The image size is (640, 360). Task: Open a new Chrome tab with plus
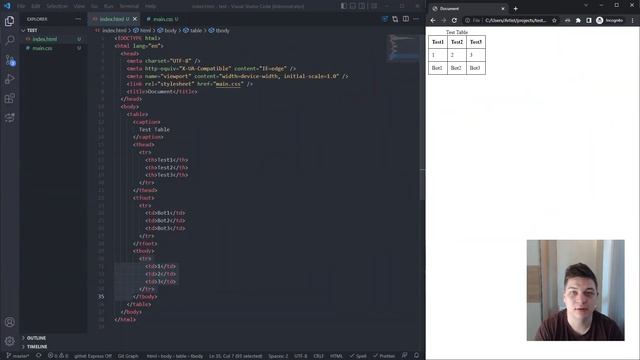(516, 9)
